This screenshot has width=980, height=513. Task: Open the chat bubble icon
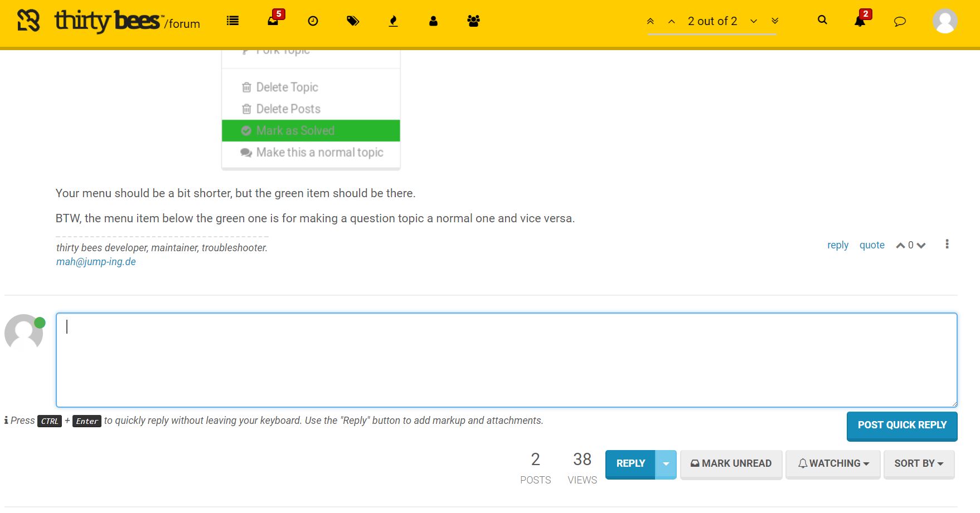[900, 22]
